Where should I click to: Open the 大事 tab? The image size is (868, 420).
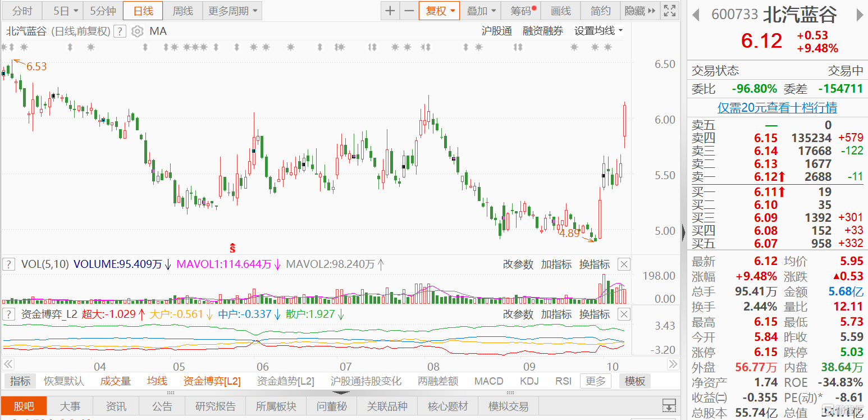(70, 406)
